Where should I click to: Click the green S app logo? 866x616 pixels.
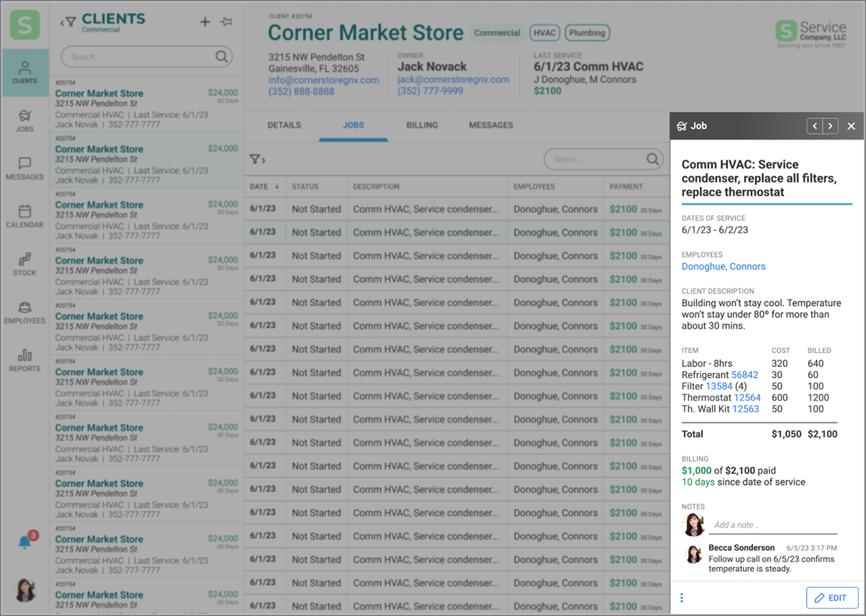coord(25,25)
